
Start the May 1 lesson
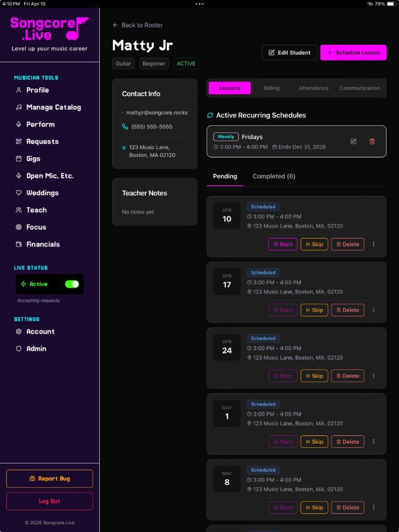point(283,442)
